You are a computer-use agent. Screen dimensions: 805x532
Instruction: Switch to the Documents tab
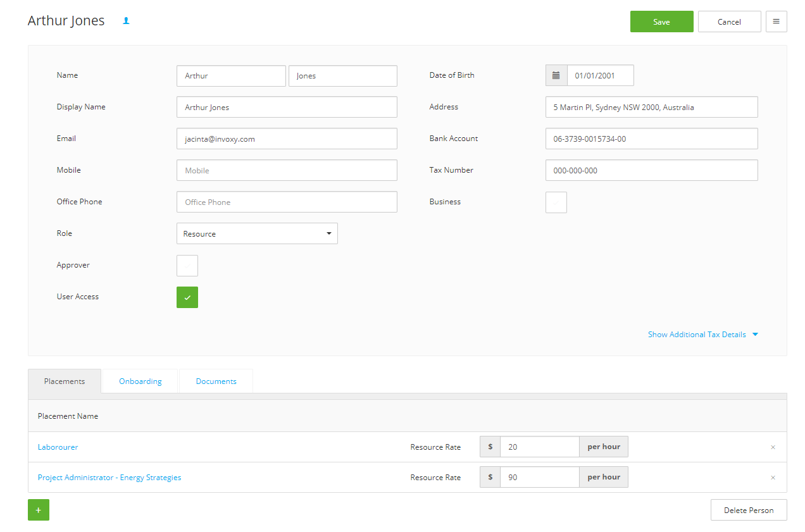click(216, 381)
